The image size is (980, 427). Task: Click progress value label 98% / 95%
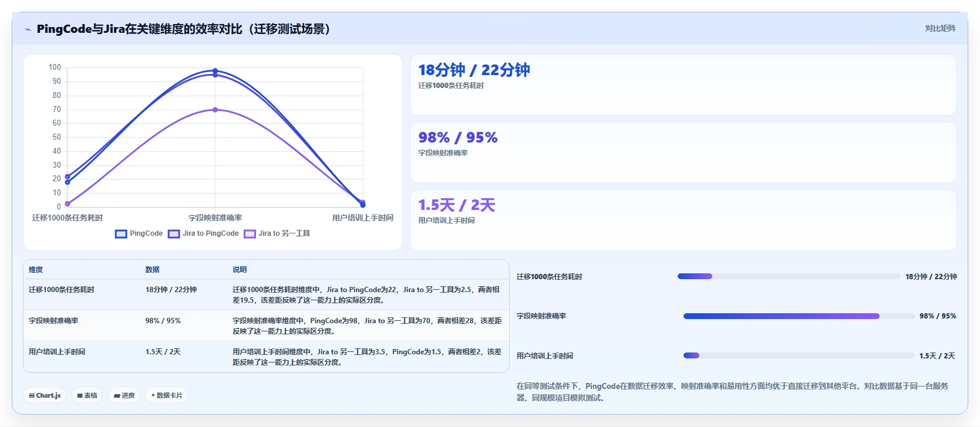[938, 316]
